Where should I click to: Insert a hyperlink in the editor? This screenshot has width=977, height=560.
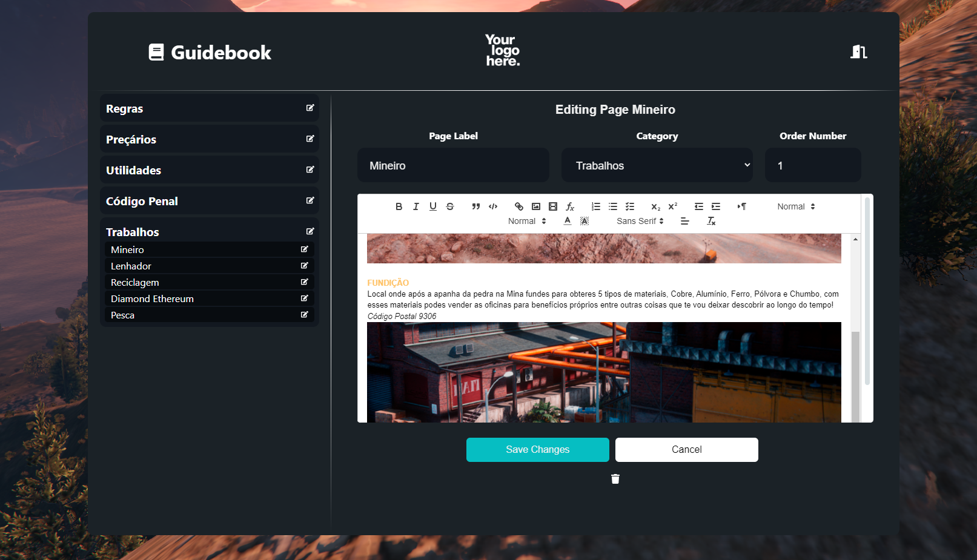pyautogui.click(x=519, y=206)
